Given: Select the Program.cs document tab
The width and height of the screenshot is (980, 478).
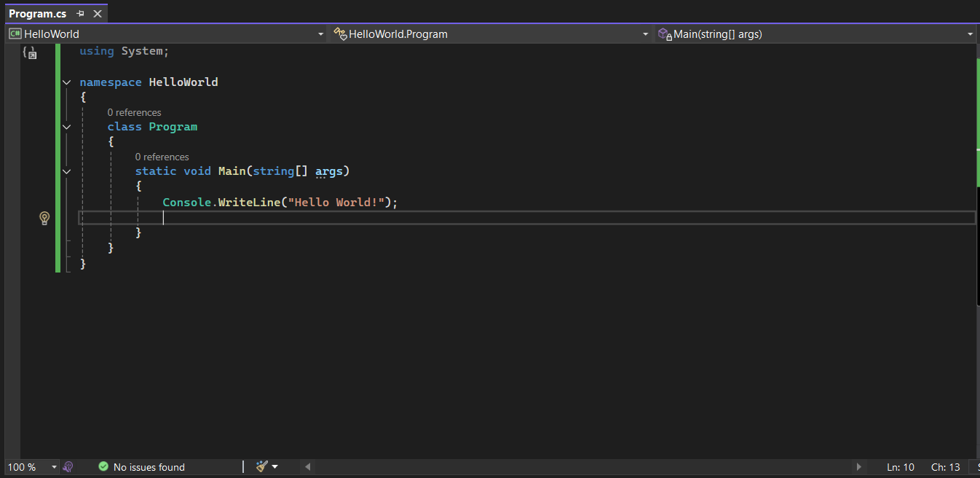Looking at the screenshot, I should (38, 14).
